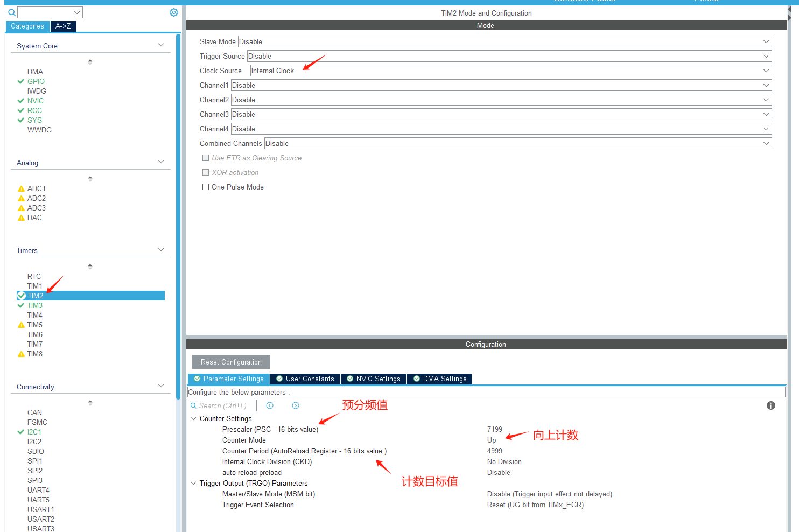This screenshot has width=799, height=532.
Task: Open the NVIC Settings tab
Action: pos(374,379)
